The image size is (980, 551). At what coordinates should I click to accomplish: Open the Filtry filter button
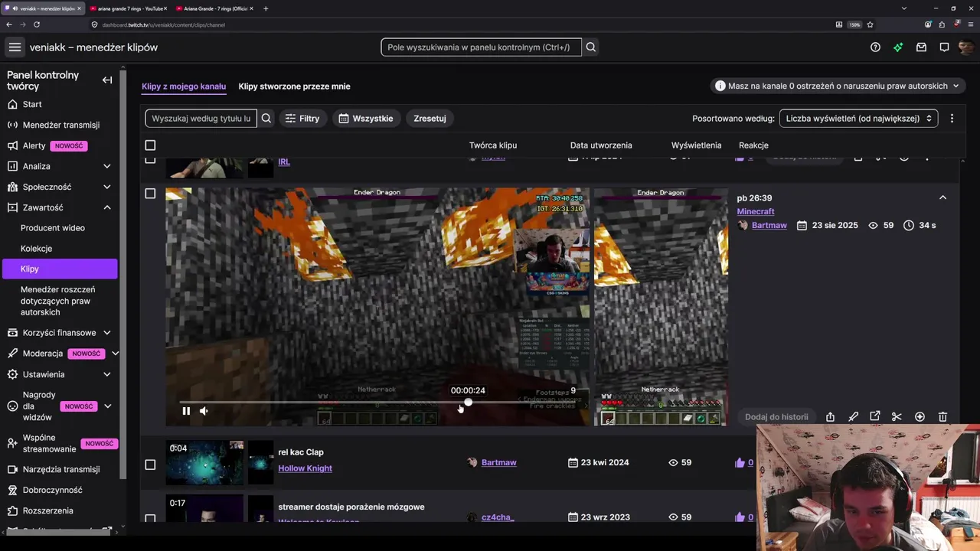[302, 119]
